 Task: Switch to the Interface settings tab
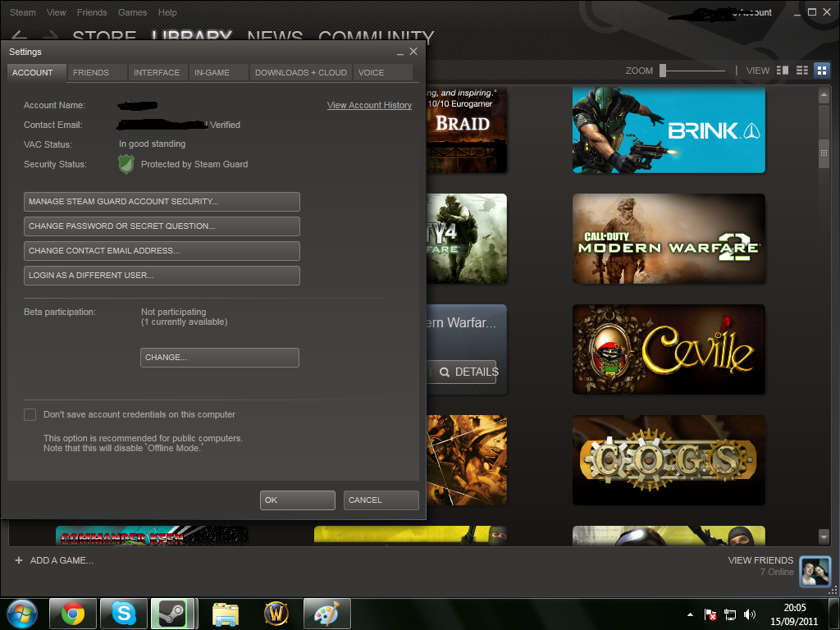click(157, 72)
